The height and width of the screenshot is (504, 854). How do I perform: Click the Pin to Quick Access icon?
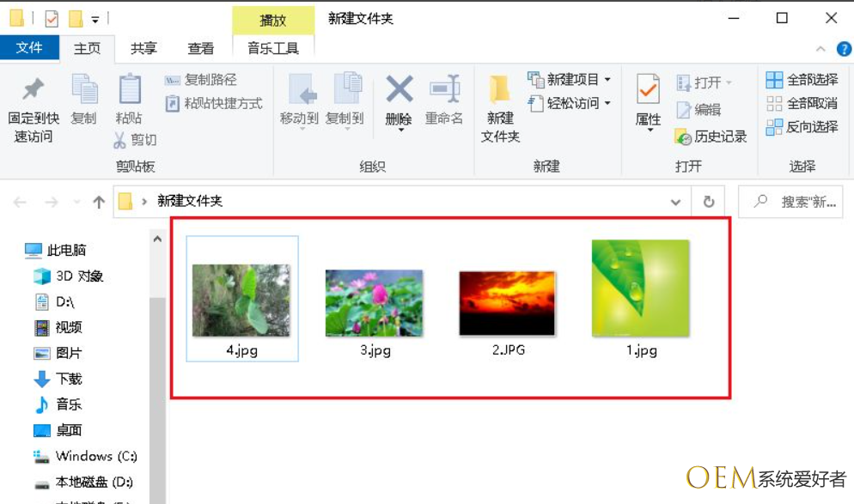[x=34, y=89]
